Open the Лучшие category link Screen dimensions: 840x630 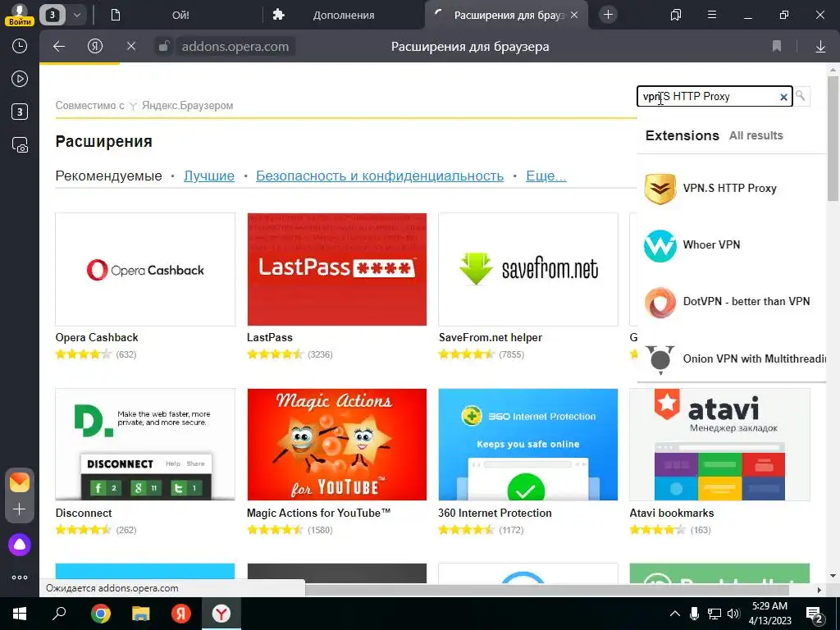209,176
